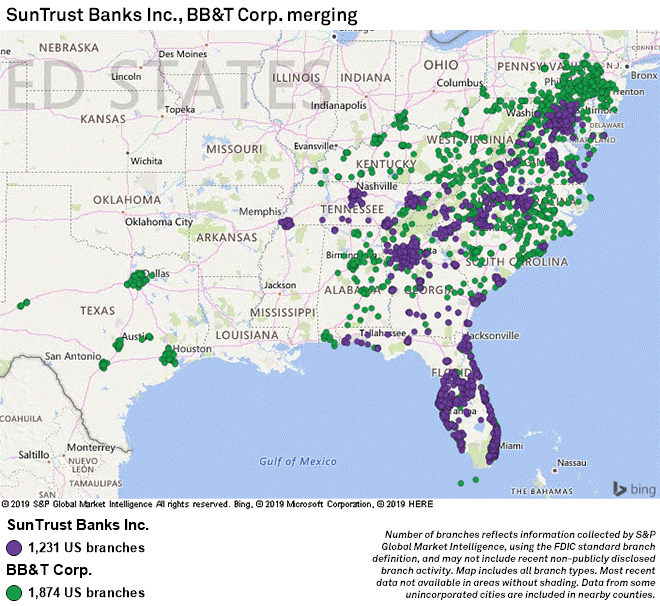Click the 'MISSOURI' state label
This screenshot has width=660, height=606.
tap(234, 149)
